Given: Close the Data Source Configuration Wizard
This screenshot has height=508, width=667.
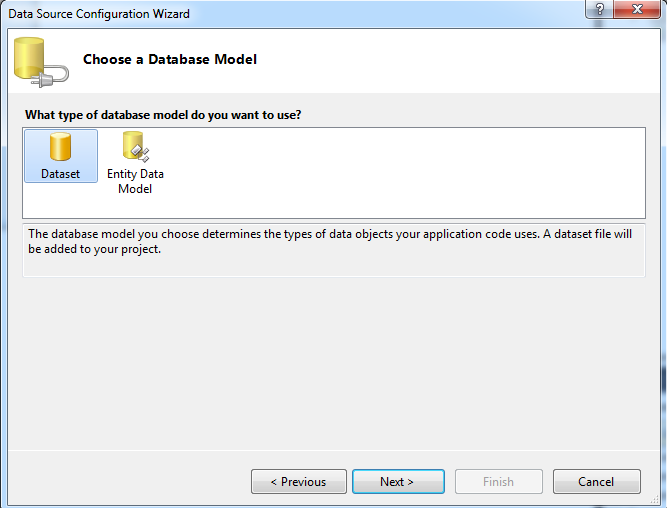Looking at the screenshot, I should tap(637, 9).
